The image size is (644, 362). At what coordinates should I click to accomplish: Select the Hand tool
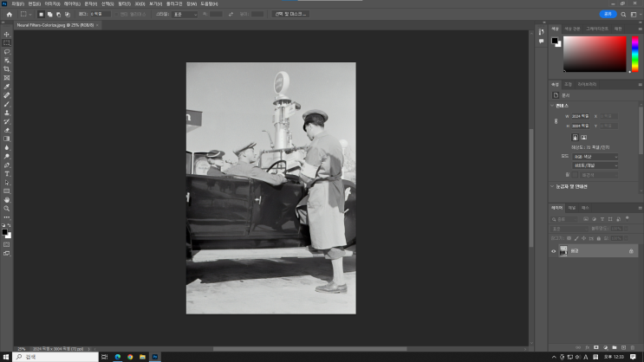[7, 200]
